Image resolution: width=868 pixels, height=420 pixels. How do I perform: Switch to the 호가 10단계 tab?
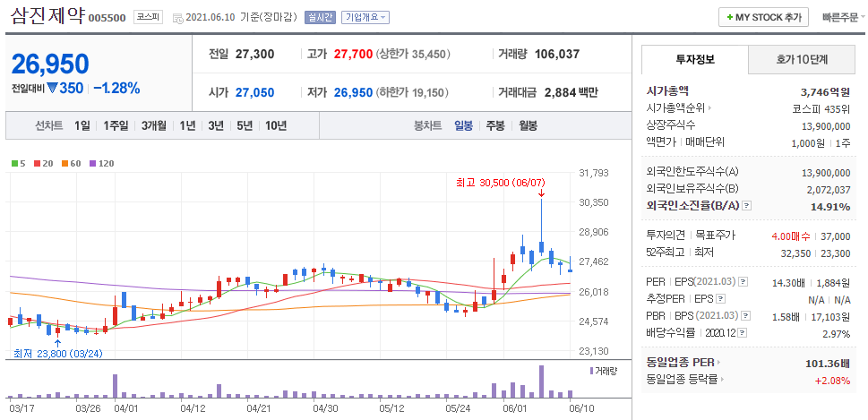[x=802, y=60]
